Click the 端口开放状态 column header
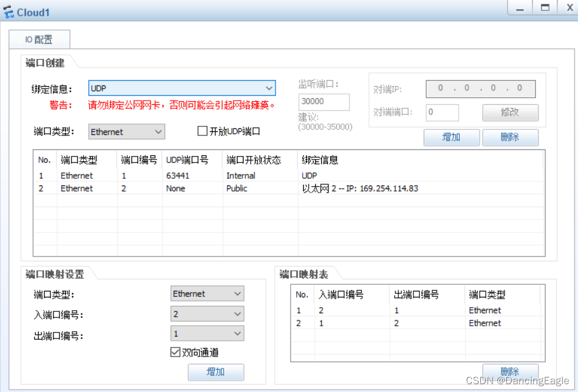The image size is (578, 392). tap(260, 160)
